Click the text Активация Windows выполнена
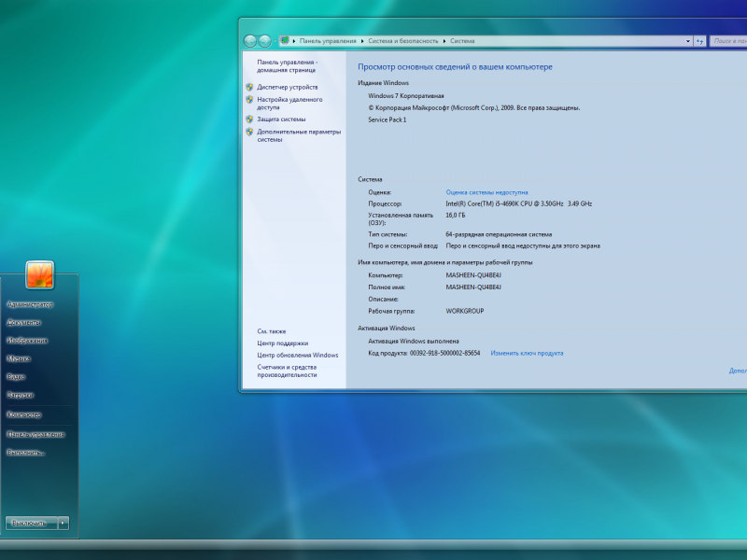747x560 pixels. 414,341
